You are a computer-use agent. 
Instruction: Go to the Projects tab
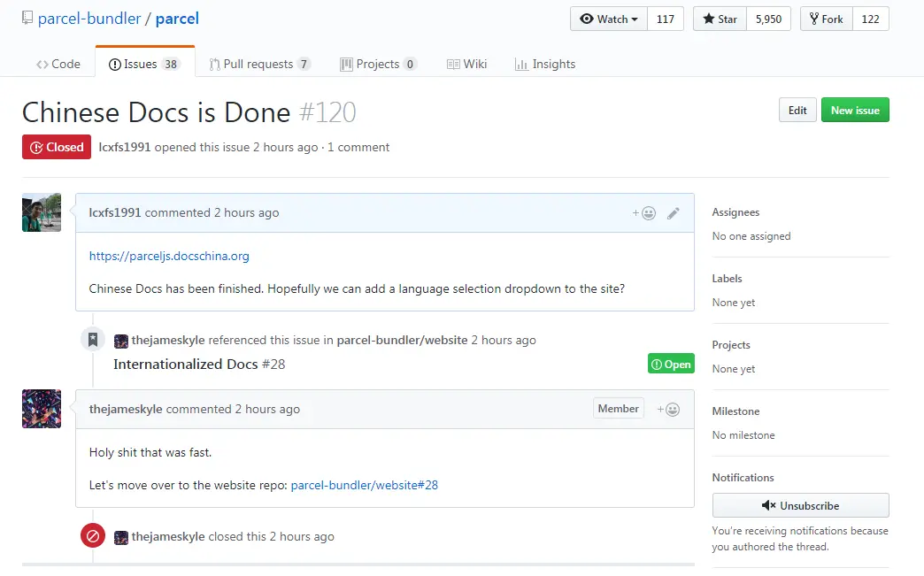tap(378, 64)
